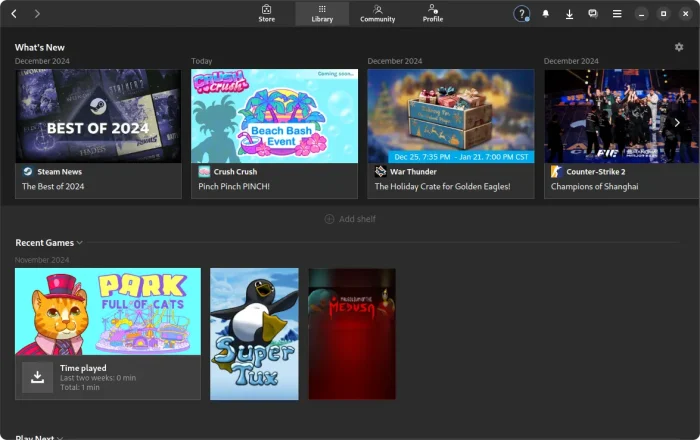
Task: Open 'The Best of 2024' headline
Action: (53, 187)
